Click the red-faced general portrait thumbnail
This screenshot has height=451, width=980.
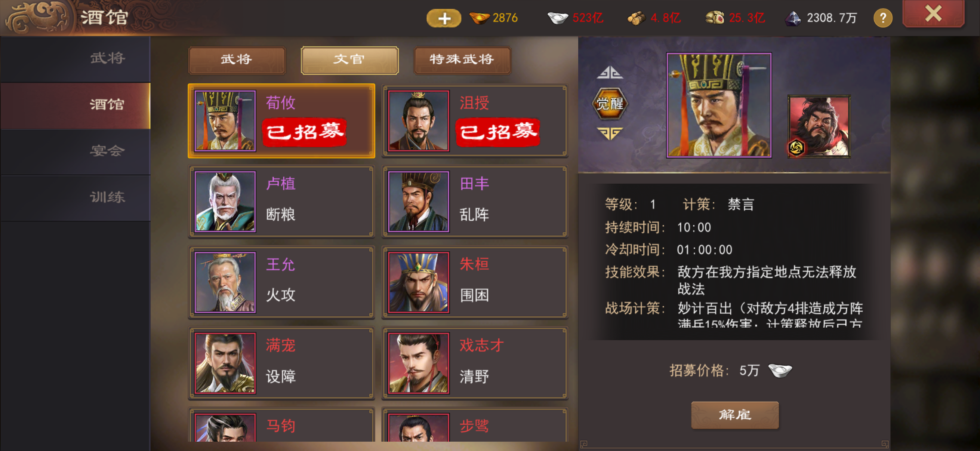[x=819, y=126]
